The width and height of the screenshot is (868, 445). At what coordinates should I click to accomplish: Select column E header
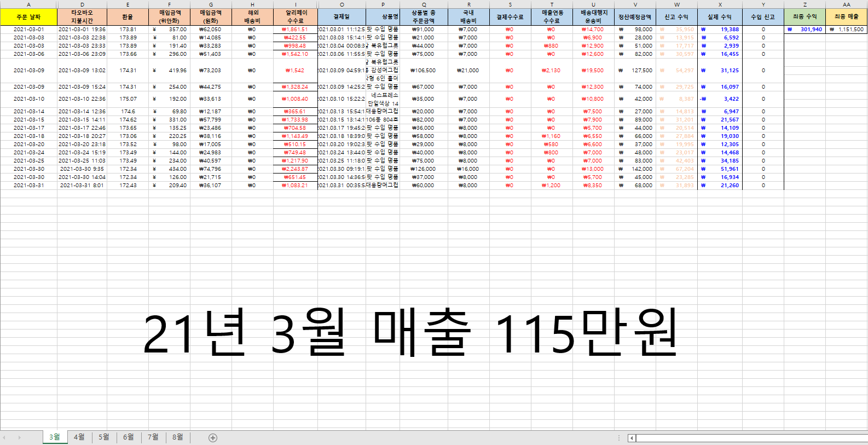point(128,4)
